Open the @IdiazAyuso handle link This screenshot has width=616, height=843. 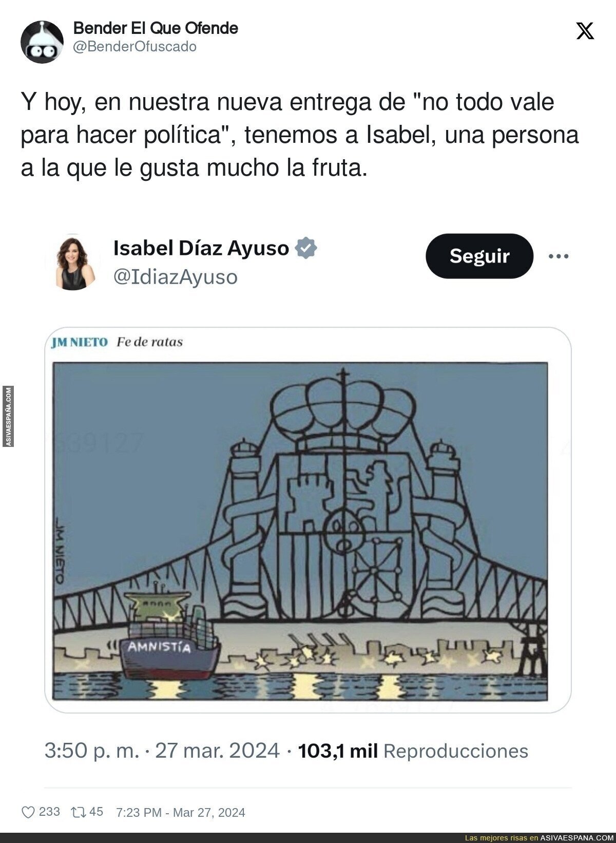click(x=175, y=277)
